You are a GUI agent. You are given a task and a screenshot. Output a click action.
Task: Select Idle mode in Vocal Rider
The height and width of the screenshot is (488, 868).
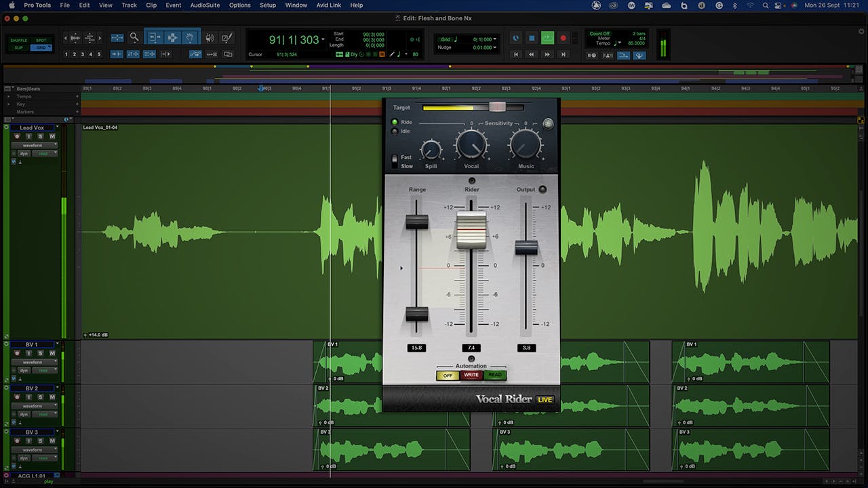coord(395,131)
